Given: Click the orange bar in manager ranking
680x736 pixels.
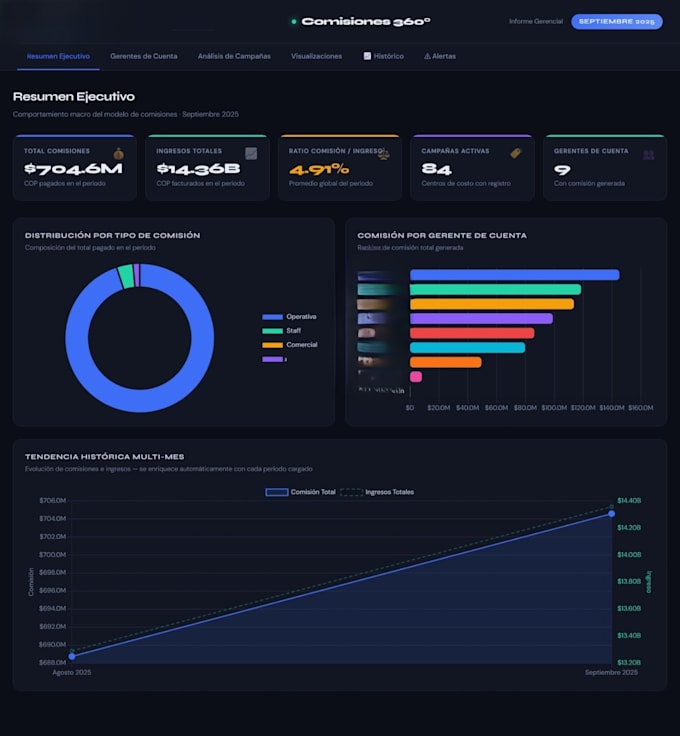Looking at the screenshot, I should (446, 362).
